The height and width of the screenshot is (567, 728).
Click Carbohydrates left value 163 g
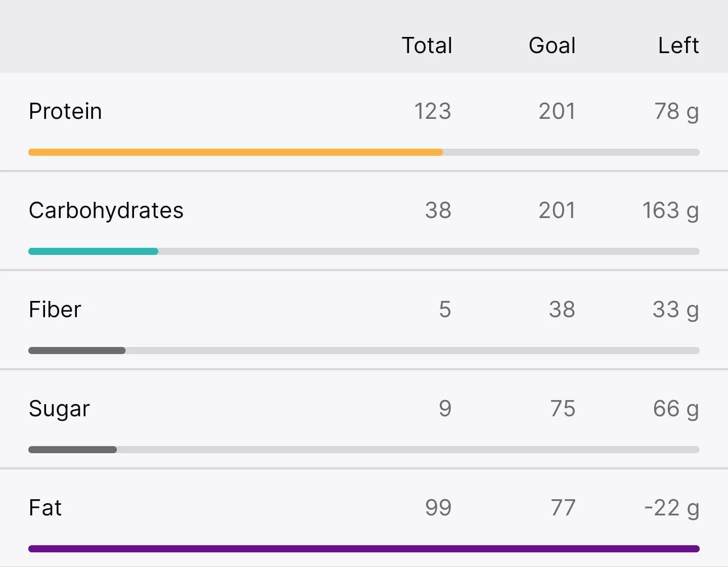coord(670,210)
